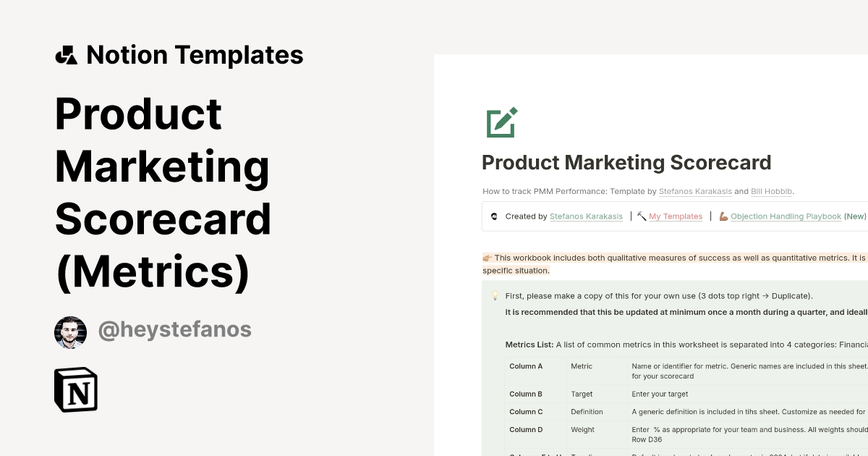Click the Notion Templates logo icon
The image size is (868, 456).
coord(66,54)
